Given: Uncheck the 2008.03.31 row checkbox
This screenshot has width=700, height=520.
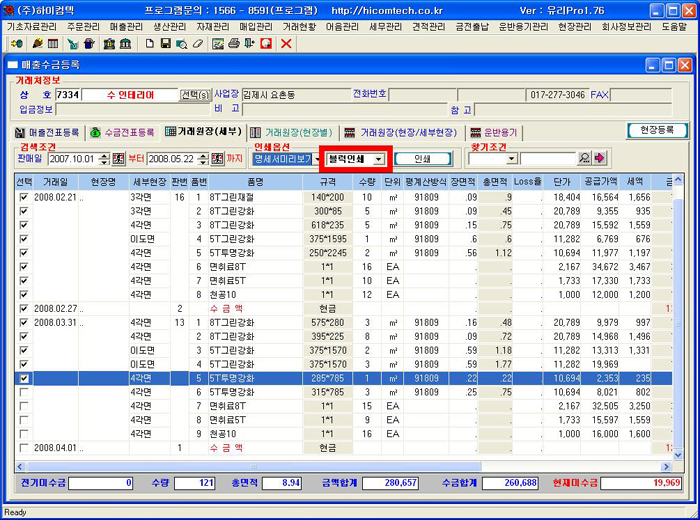Looking at the screenshot, I should [24, 322].
